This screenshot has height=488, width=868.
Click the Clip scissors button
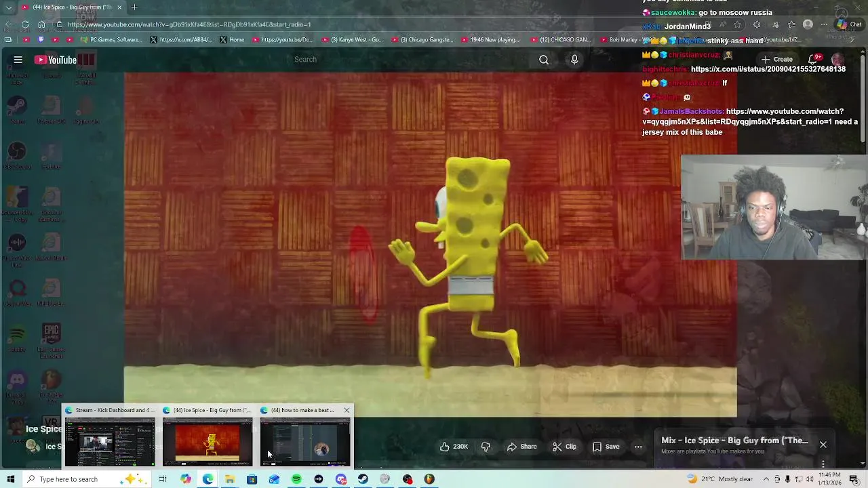[x=564, y=447]
